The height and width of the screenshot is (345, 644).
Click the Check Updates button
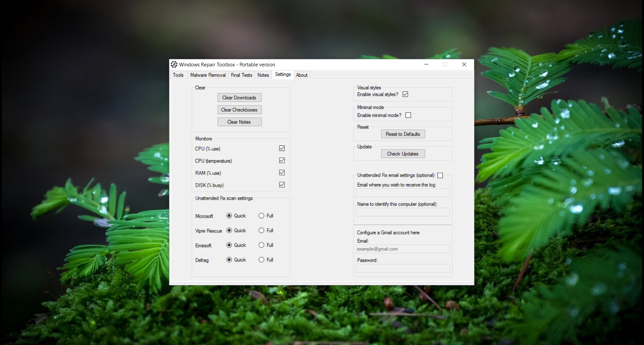[x=403, y=154]
